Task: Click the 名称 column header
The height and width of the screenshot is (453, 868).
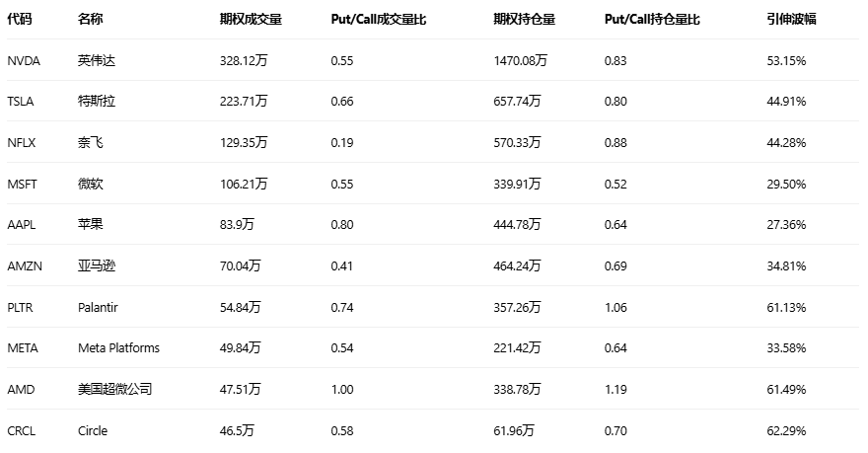Action: coord(90,19)
